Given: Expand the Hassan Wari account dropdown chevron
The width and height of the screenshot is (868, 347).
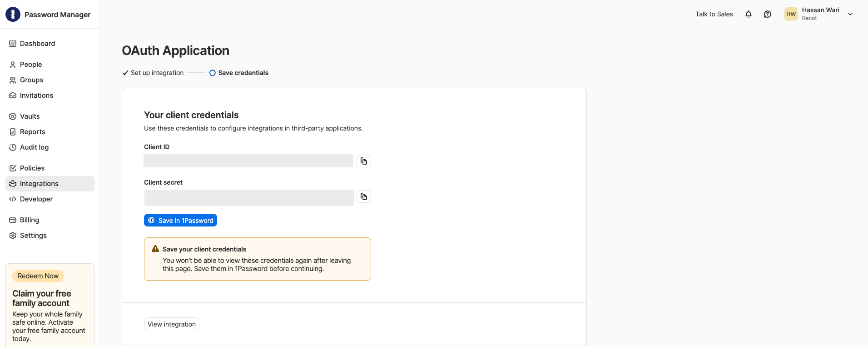Looking at the screenshot, I should (850, 14).
